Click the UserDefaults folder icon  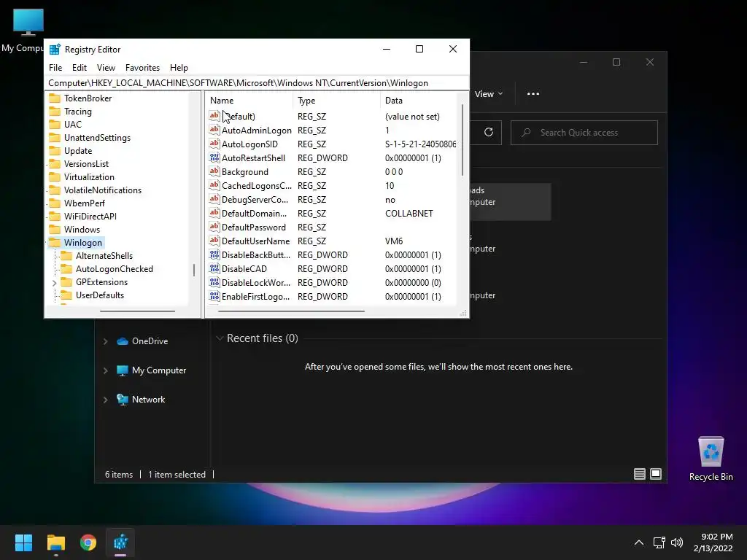pyautogui.click(x=66, y=295)
